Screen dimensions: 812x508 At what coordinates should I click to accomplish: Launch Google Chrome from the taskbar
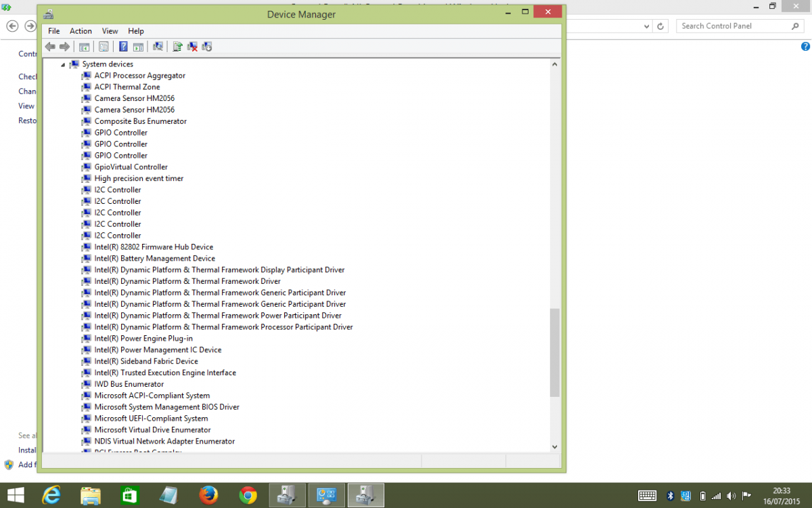(248, 495)
